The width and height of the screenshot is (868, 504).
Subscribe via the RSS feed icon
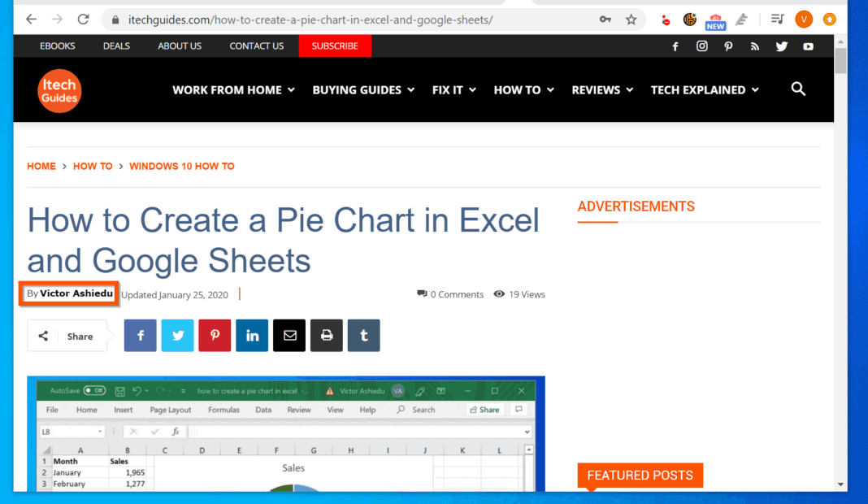pyautogui.click(x=755, y=46)
